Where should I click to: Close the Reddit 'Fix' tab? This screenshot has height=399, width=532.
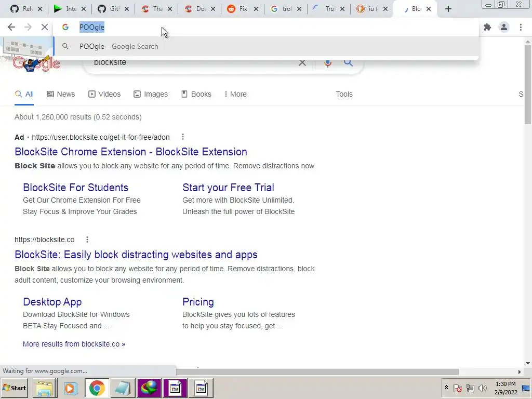(x=256, y=9)
